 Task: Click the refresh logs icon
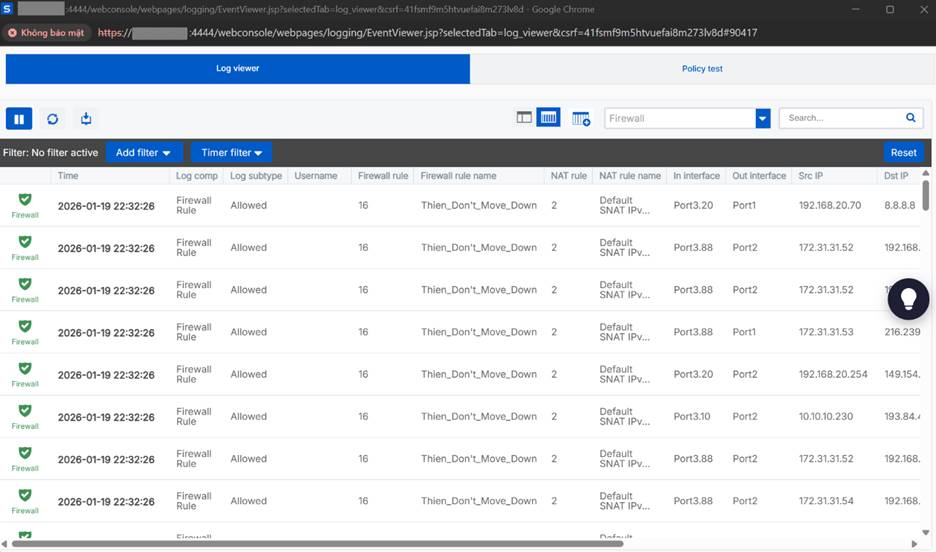pyautogui.click(x=53, y=118)
